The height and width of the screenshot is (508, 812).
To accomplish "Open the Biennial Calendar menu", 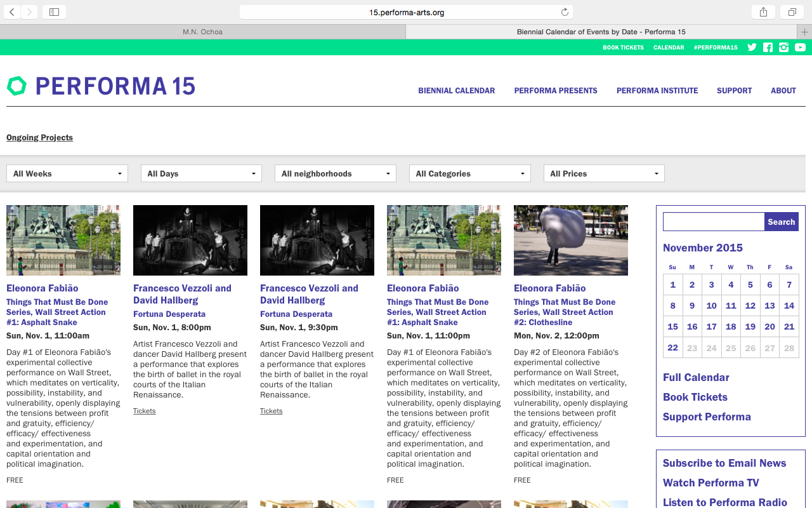I will click(456, 91).
